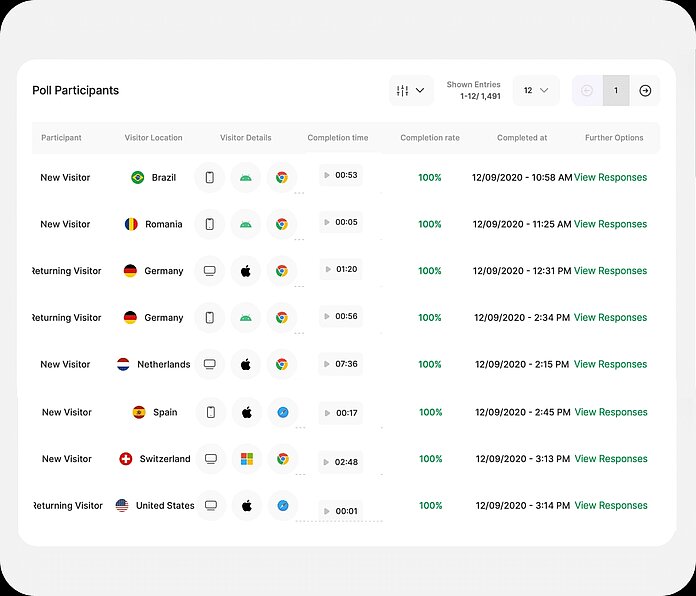The width and height of the screenshot is (696, 596).
Task: Play the 00:53 completion time recording
Action: tap(327, 175)
